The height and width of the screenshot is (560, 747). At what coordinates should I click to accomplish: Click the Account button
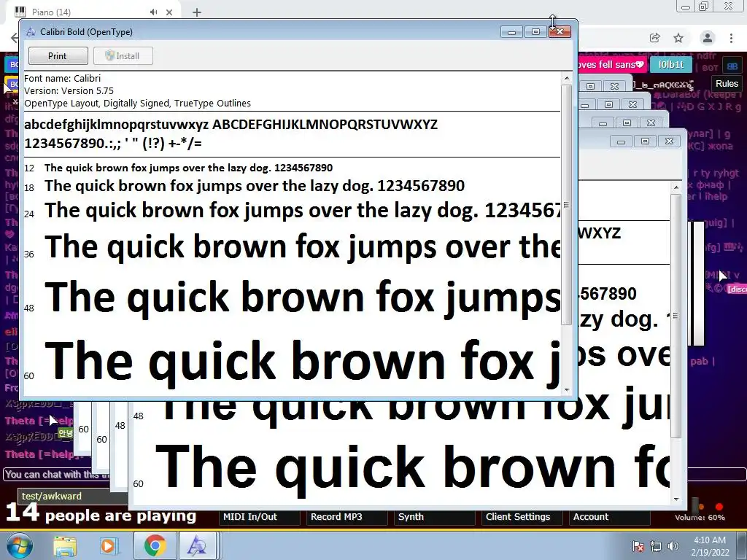point(610,517)
